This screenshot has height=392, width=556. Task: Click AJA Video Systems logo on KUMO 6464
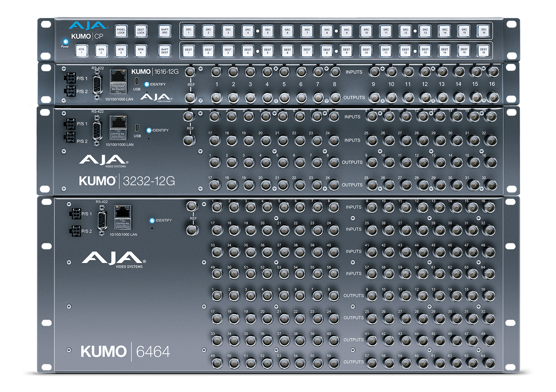pos(114,260)
